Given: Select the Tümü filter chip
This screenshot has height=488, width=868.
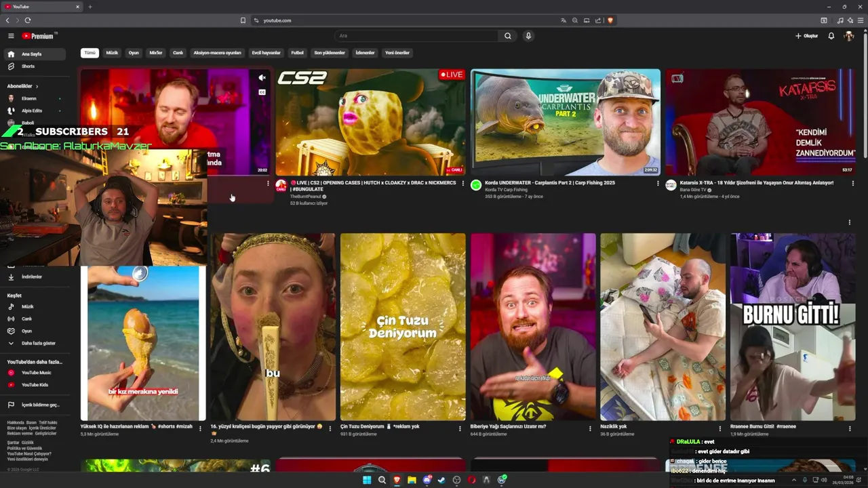Looking at the screenshot, I should click(x=90, y=53).
